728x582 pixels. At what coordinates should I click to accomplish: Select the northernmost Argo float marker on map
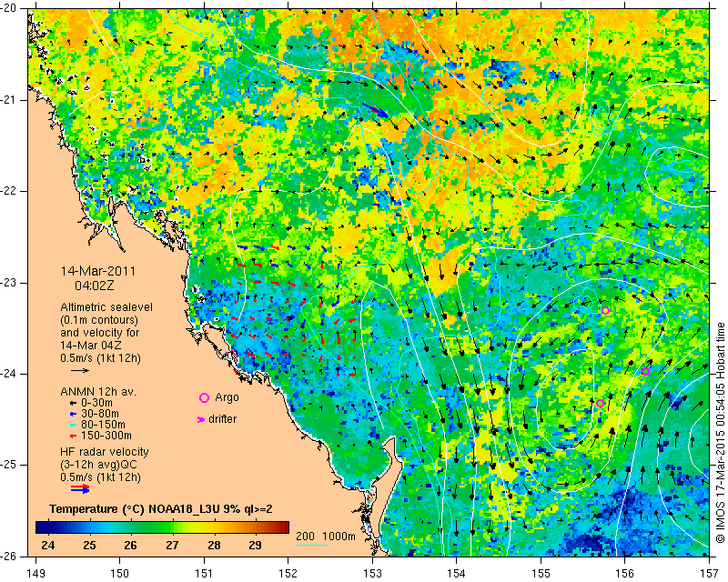point(605,310)
